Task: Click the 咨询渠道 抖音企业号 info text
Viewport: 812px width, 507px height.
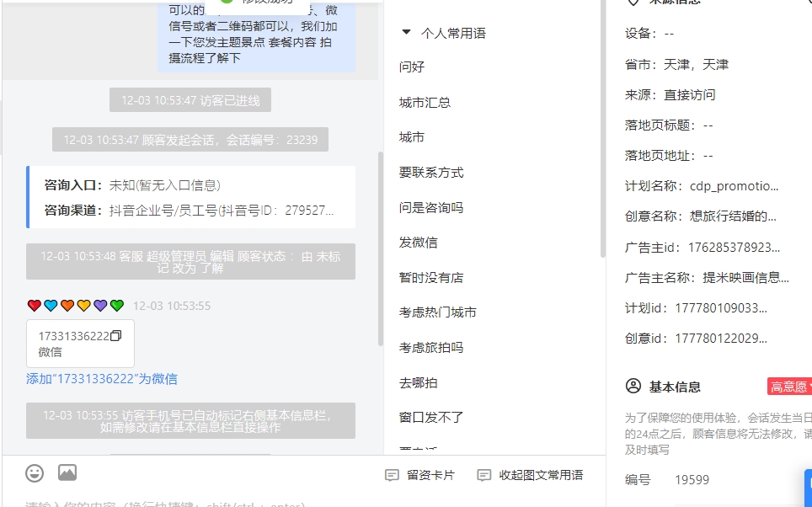Action: point(189,211)
